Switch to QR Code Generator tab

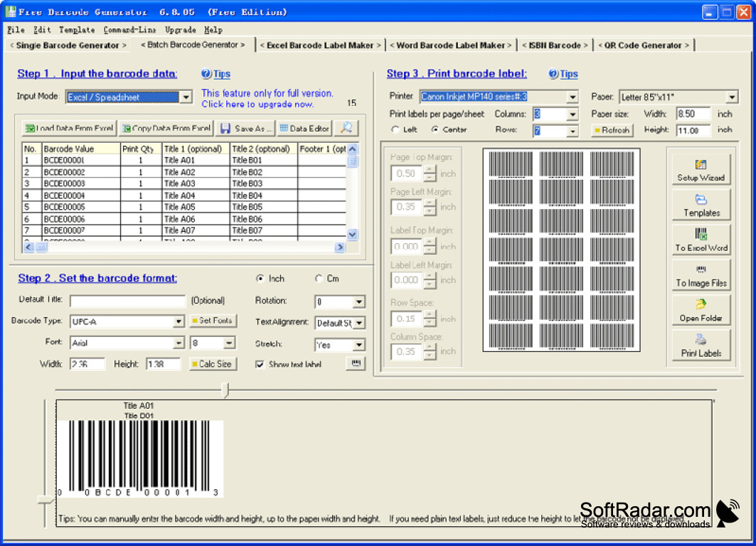[644, 45]
